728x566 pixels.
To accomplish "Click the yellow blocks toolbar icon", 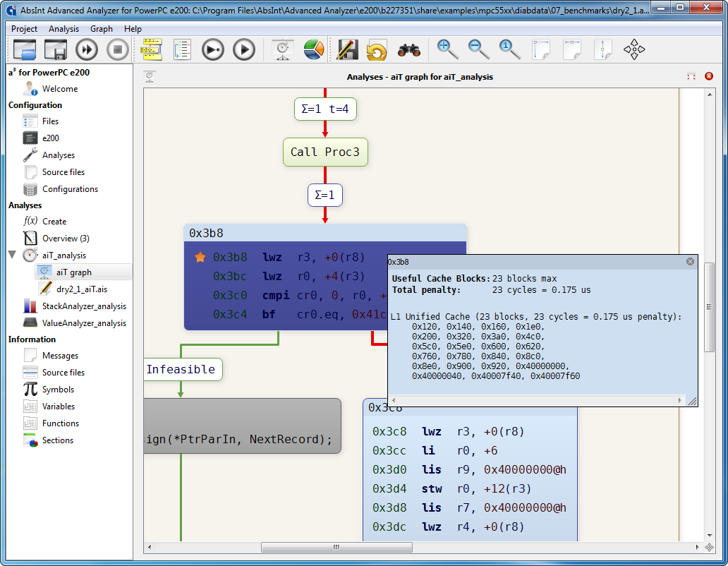I will 152,49.
